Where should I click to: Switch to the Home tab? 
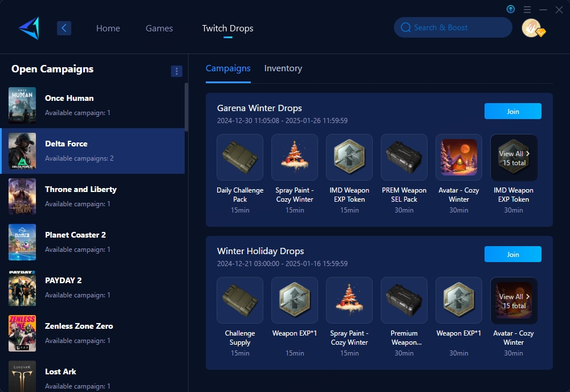click(x=108, y=28)
